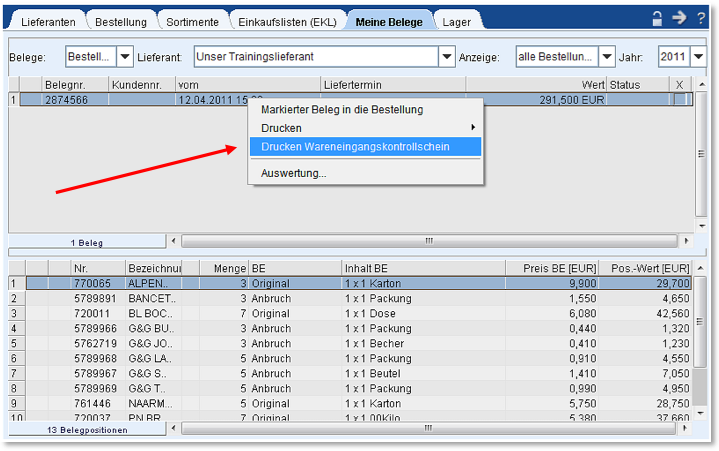This screenshot has height=451, width=719.
Task: Select the BANCET.. row number 5789891
Action: [97, 298]
